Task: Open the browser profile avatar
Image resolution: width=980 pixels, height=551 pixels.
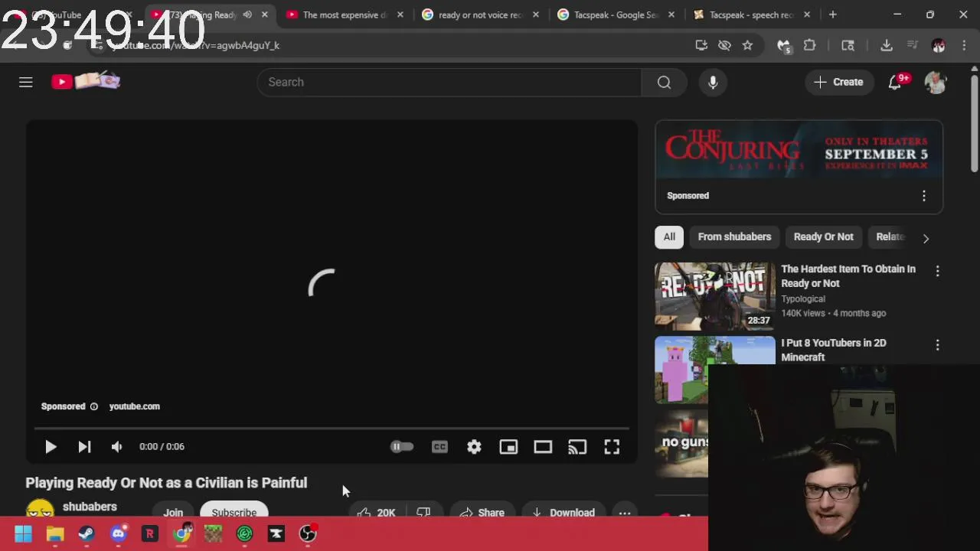Action: (939, 46)
